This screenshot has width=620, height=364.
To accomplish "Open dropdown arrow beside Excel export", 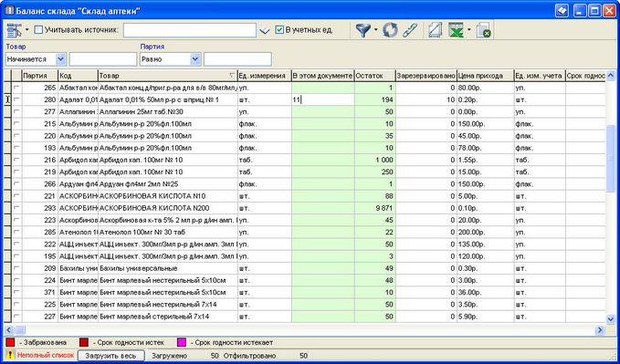I will (x=469, y=30).
